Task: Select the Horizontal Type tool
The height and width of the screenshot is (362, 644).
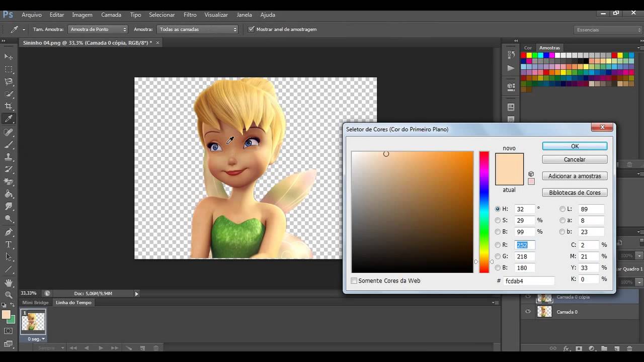Action: (x=9, y=245)
